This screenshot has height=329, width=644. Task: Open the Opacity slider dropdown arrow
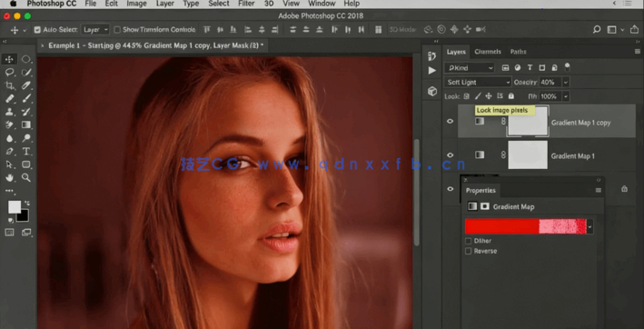click(566, 82)
